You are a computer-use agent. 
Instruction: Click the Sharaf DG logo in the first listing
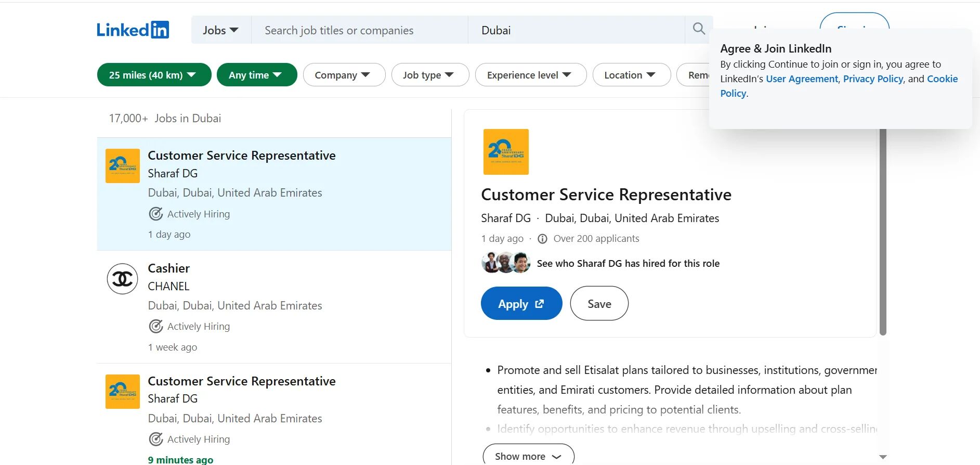[122, 166]
